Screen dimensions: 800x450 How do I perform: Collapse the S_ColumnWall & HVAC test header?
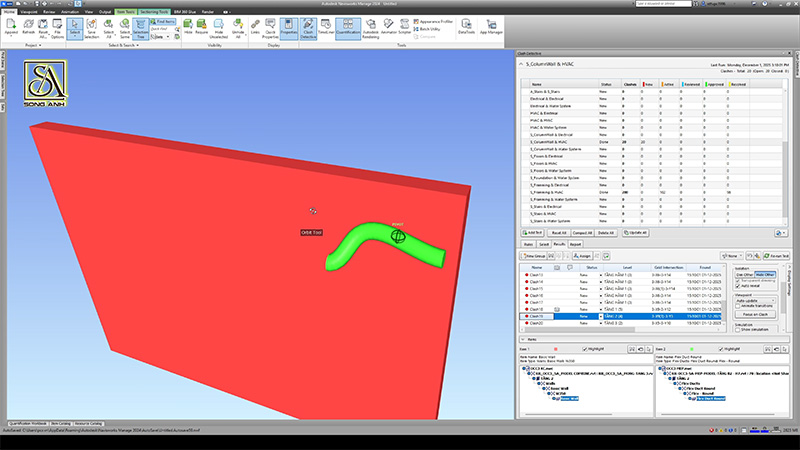tap(521, 66)
